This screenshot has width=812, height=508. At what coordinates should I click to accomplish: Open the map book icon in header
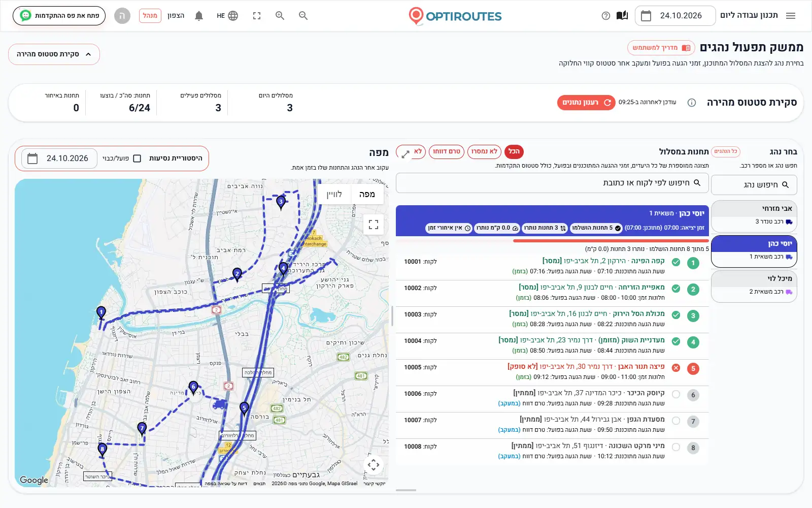click(x=622, y=16)
